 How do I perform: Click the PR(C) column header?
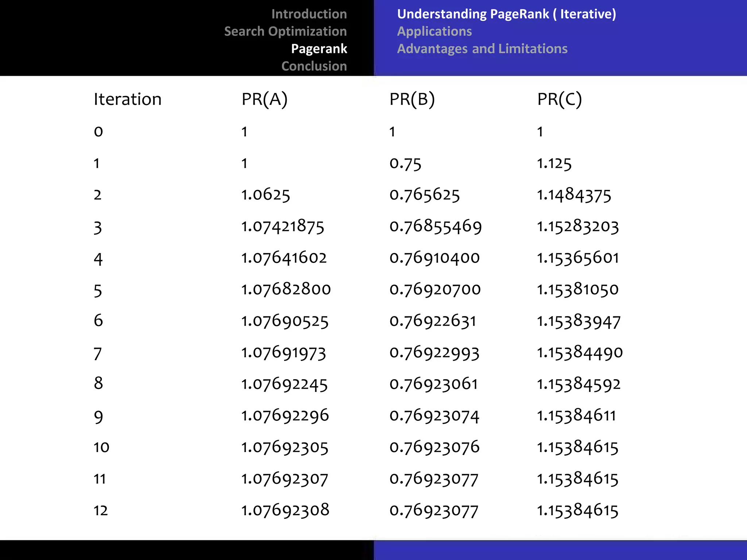coord(559,100)
